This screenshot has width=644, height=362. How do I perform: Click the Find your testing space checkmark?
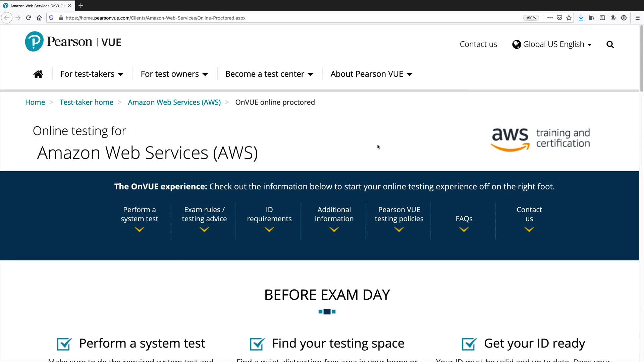pyautogui.click(x=257, y=344)
